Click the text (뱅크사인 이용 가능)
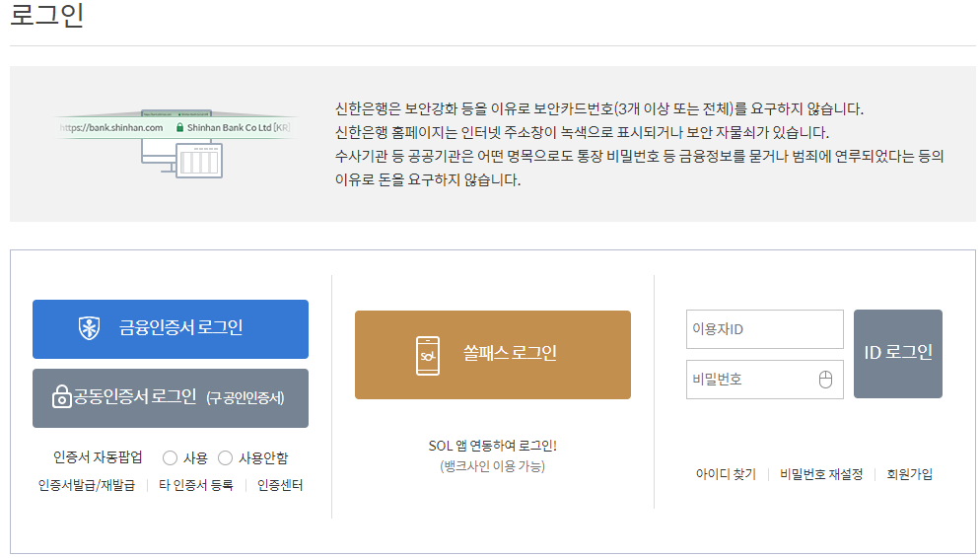Screen dimensions: 980x558 pos(493,466)
